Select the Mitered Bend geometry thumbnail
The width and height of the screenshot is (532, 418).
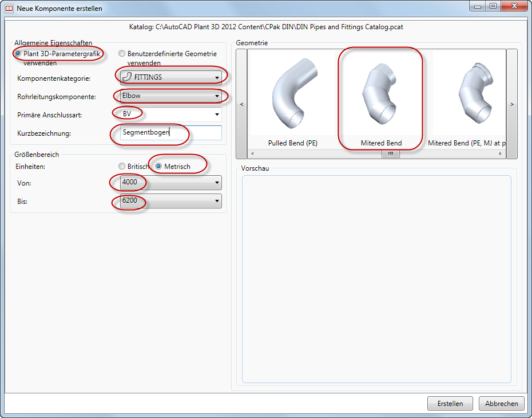(382, 99)
